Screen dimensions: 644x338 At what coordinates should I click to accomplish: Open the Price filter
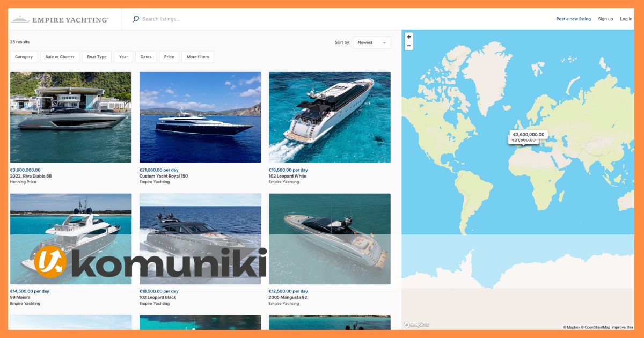[169, 57]
